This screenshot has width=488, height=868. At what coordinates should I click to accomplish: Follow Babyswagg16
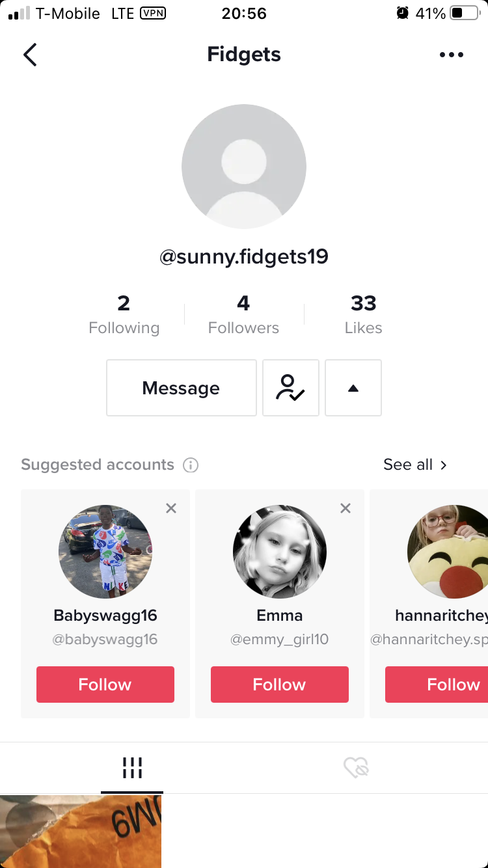coord(105,685)
